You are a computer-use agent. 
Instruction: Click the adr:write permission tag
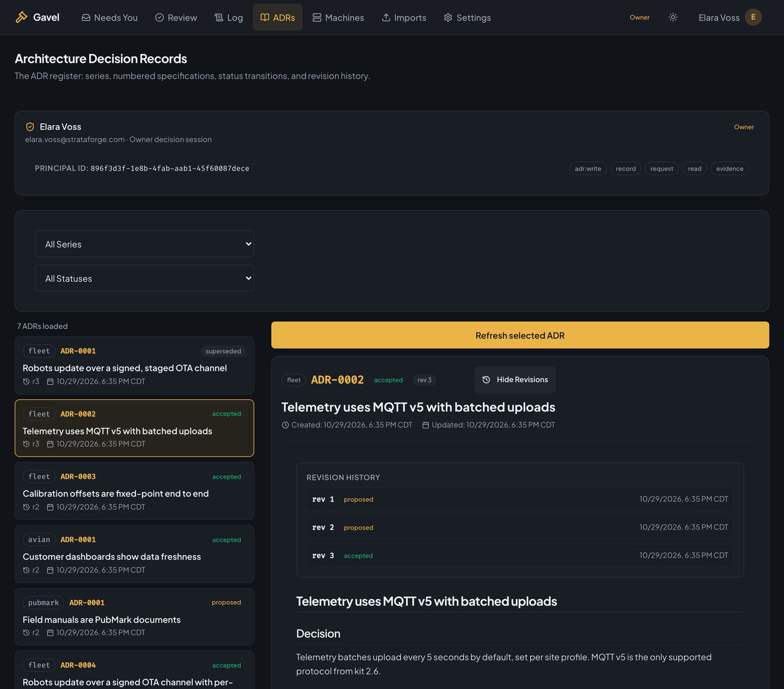[x=588, y=169]
